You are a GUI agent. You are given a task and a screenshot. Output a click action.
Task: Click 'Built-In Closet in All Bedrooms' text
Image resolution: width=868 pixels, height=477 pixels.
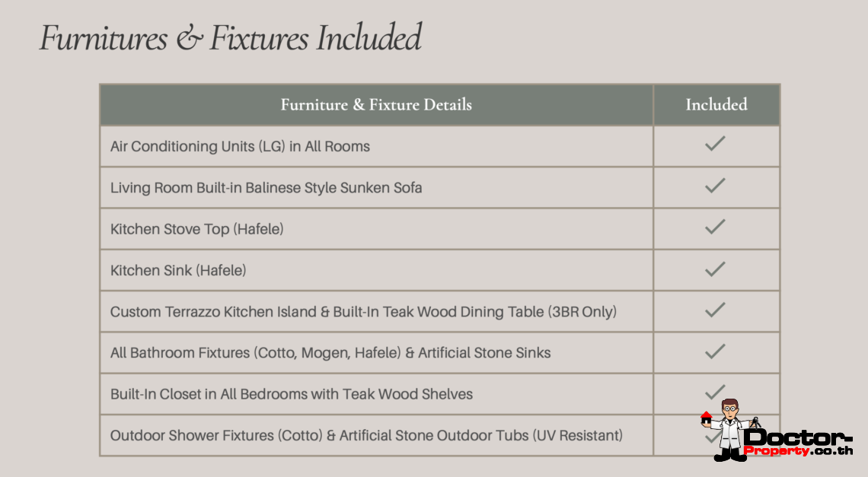[x=292, y=394]
